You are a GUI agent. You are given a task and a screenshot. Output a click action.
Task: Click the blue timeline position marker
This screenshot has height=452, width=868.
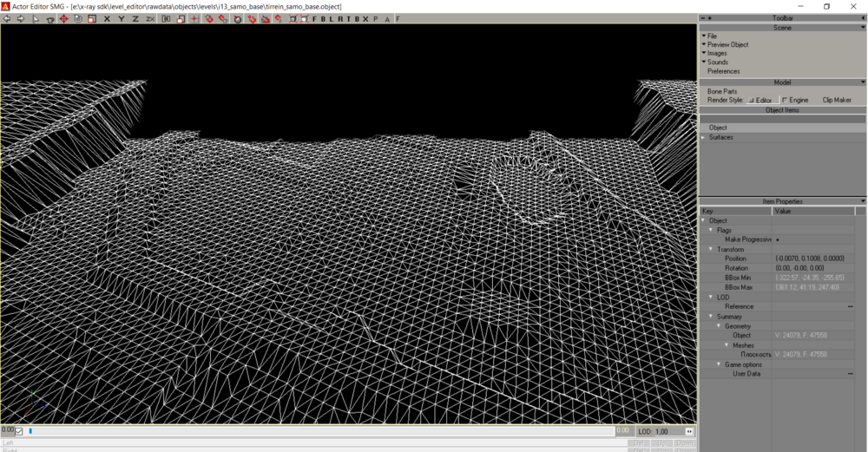(30, 431)
